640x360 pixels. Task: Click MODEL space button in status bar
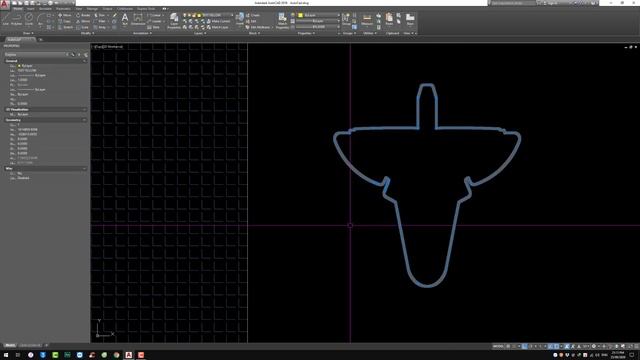pos(498,346)
